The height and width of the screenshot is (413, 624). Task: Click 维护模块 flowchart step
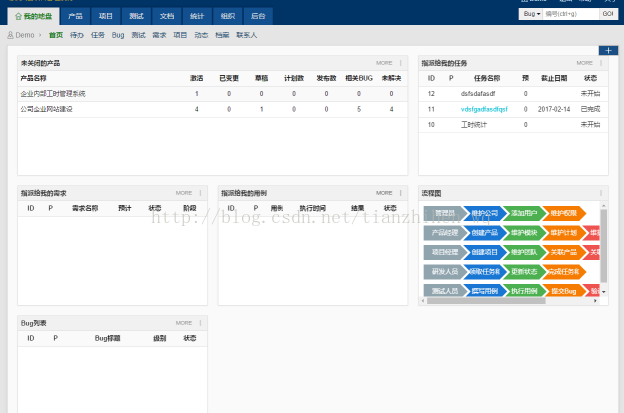coord(524,233)
